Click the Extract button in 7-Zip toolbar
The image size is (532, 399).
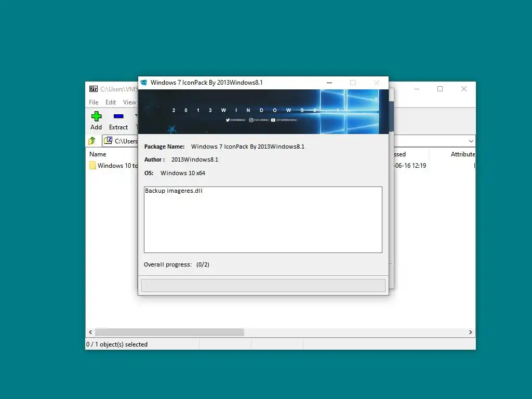click(118, 121)
